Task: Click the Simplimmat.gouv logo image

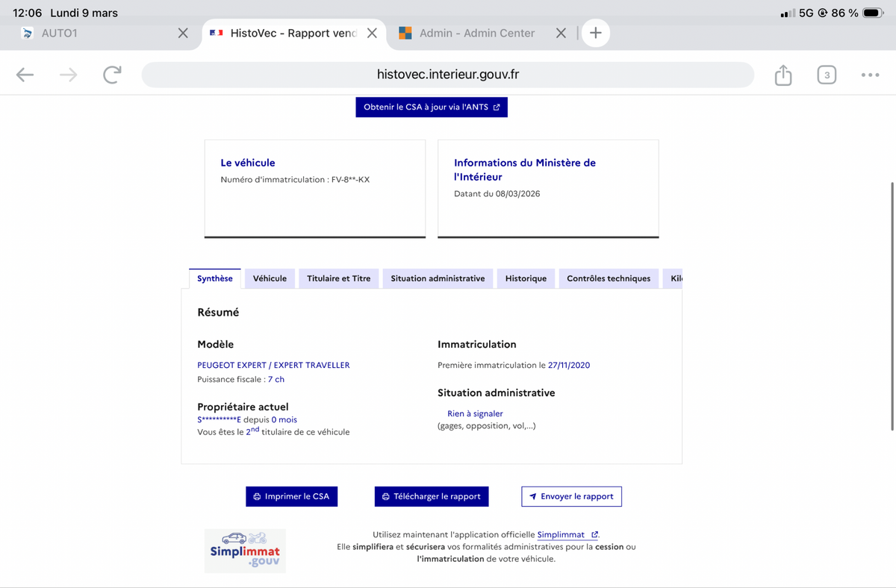Action: [245, 551]
